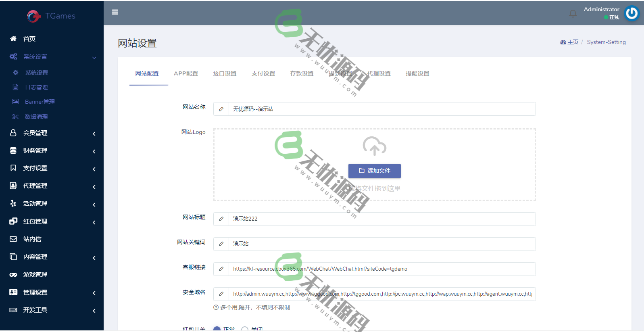Open the 提醒设置 tab
Image resolution: width=644 pixels, height=332 pixels.
pyautogui.click(x=417, y=73)
